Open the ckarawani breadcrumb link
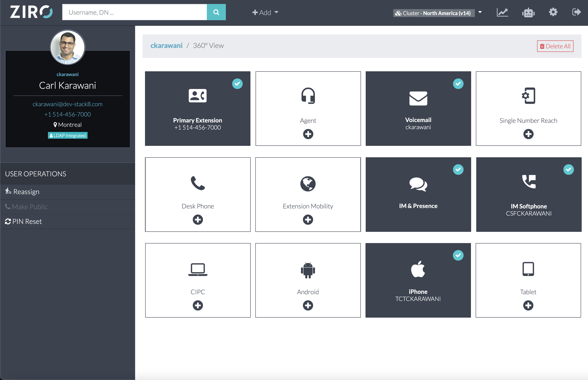 [x=167, y=45]
